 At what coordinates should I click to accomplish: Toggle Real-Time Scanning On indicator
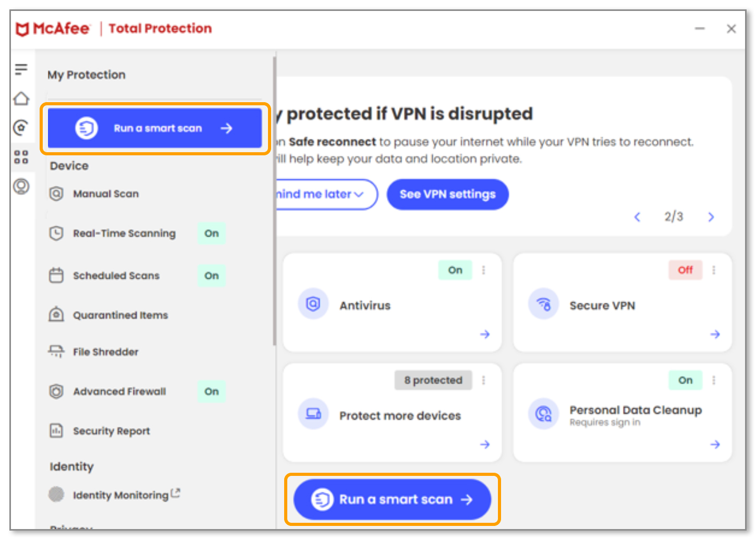pyautogui.click(x=211, y=234)
